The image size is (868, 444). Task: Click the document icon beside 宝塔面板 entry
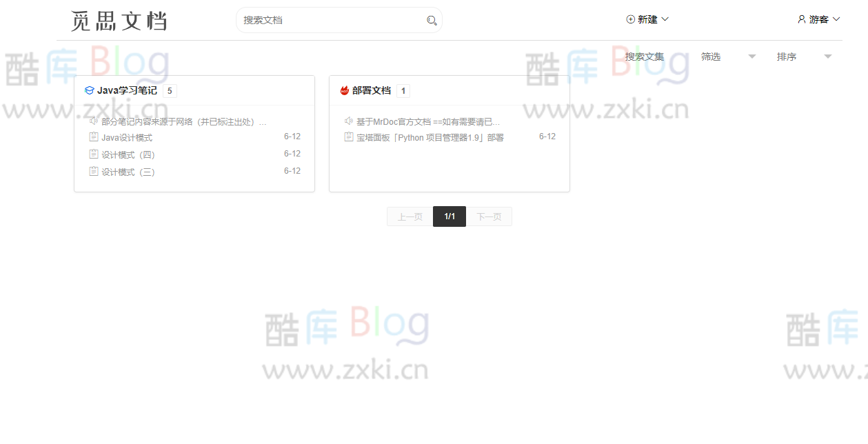(347, 137)
